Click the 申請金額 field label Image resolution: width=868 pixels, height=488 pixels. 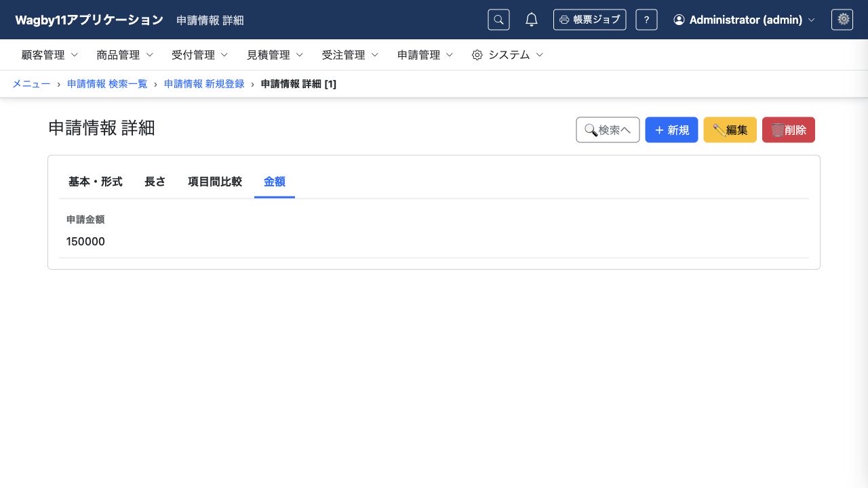pyautogui.click(x=85, y=220)
